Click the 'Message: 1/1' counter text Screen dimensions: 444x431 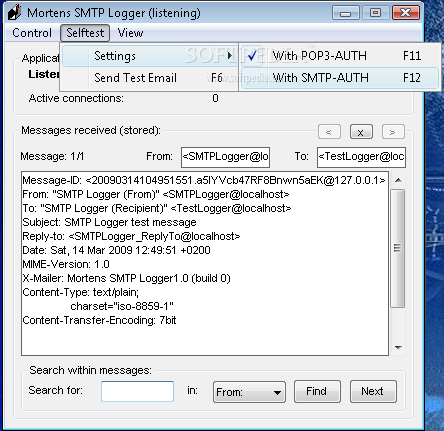pyautogui.click(x=52, y=156)
